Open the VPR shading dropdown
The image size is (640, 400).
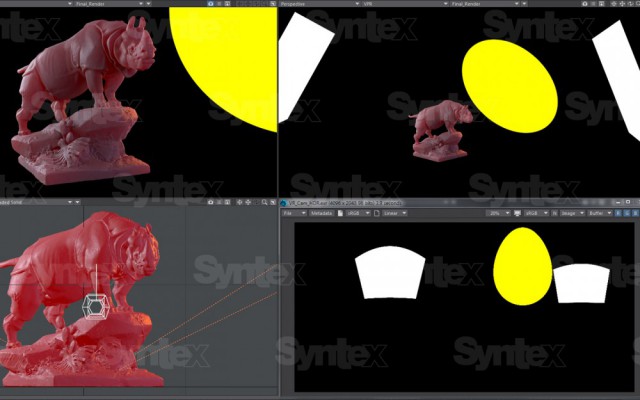click(x=403, y=4)
